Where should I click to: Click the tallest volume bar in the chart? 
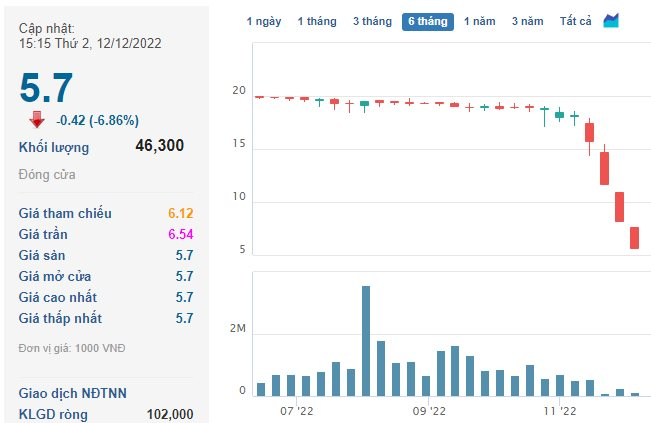click(x=366, y=341)
